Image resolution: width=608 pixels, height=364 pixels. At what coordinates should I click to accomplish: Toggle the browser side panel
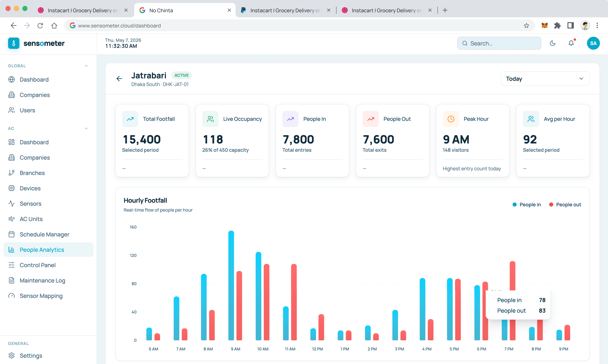click(x=570, y=25)
